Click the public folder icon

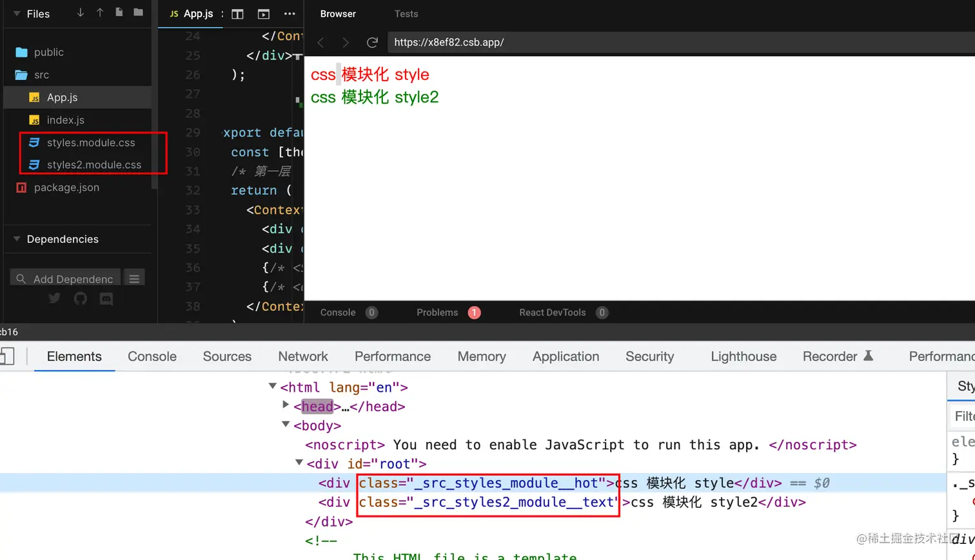pos(21,52)
